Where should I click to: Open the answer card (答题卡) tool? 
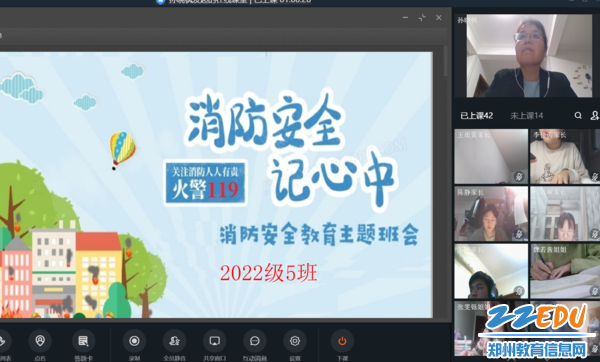83,341
